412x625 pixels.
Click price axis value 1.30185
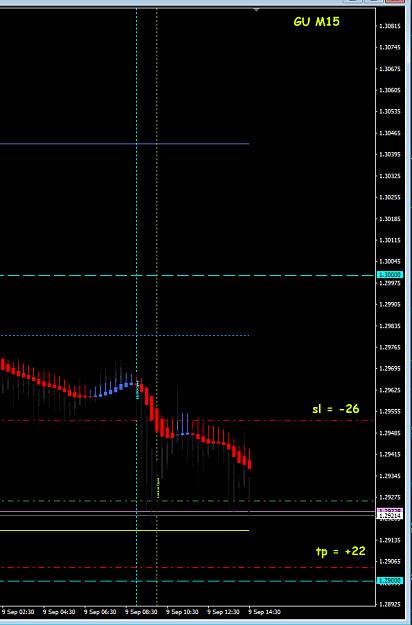click(x=390, y=219)
